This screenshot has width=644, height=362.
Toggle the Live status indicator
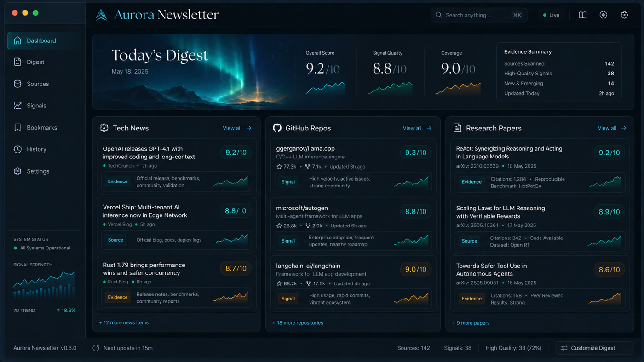pyautogui.click(x=551, y=15)
